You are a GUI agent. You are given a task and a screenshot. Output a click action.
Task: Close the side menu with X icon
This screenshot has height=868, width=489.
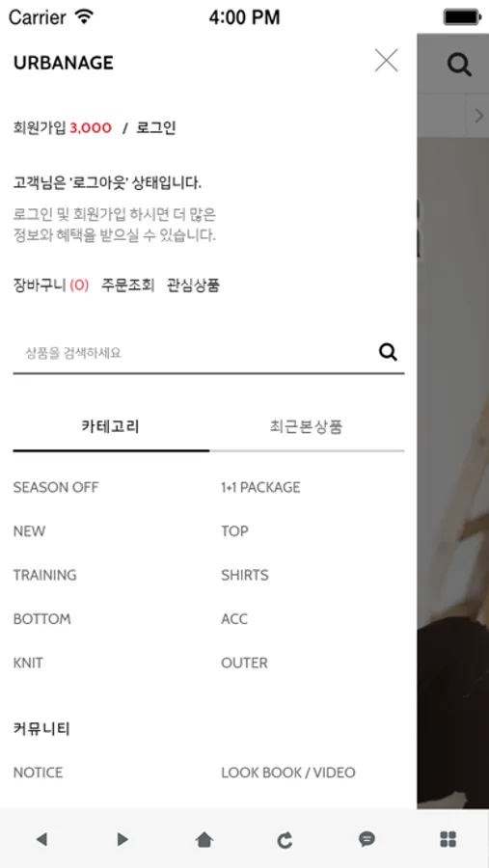coord(386,61)
